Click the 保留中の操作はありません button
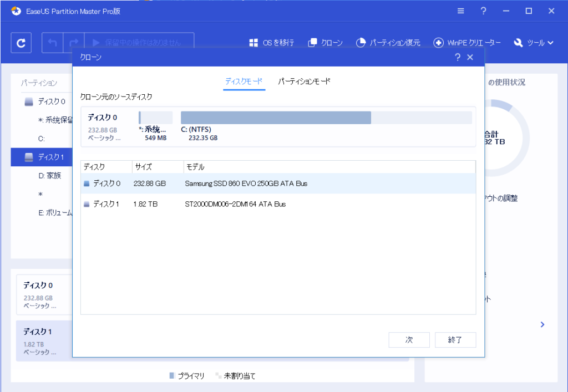The image size is (568, 392). coord(139,43)
